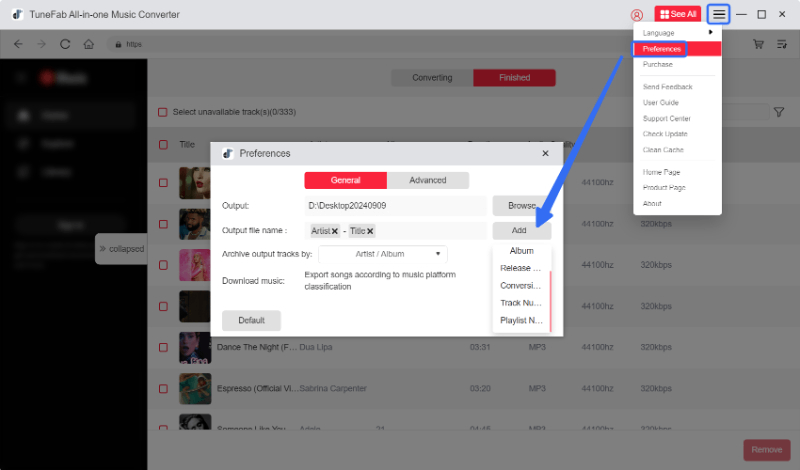Click the Browse button for output
Image resolution: width=800 pixels, height=470 pixels.
point(521,205)
